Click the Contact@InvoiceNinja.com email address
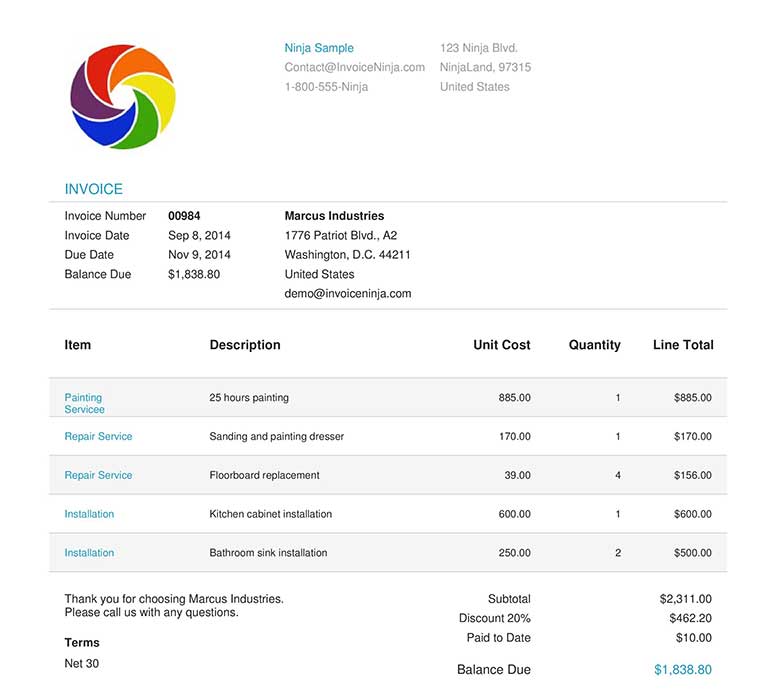This screenshot has width=770, height=699. (x=354, y=67)
